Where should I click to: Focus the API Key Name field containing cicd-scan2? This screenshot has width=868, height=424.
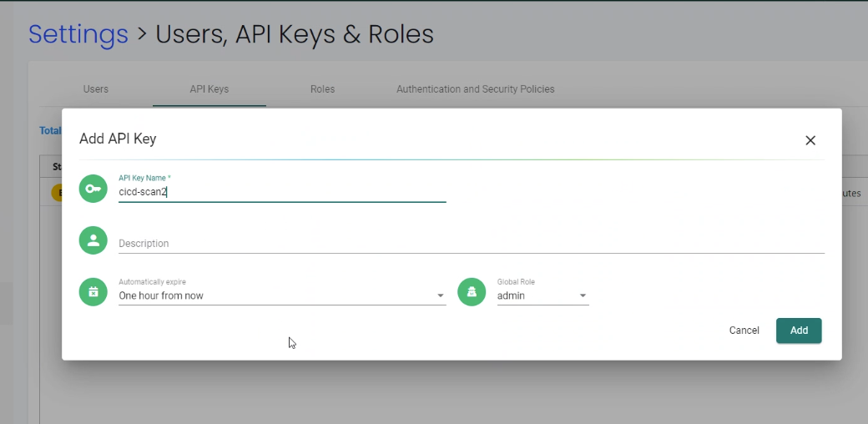pyautogui.click(x=282, y=192)
